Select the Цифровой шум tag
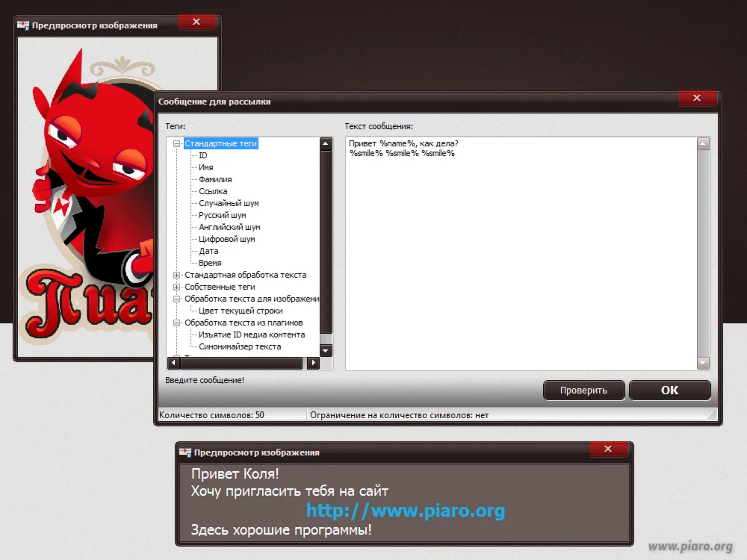Image resolution: width=747 pixels, height=560 pixels. (227, 239)
